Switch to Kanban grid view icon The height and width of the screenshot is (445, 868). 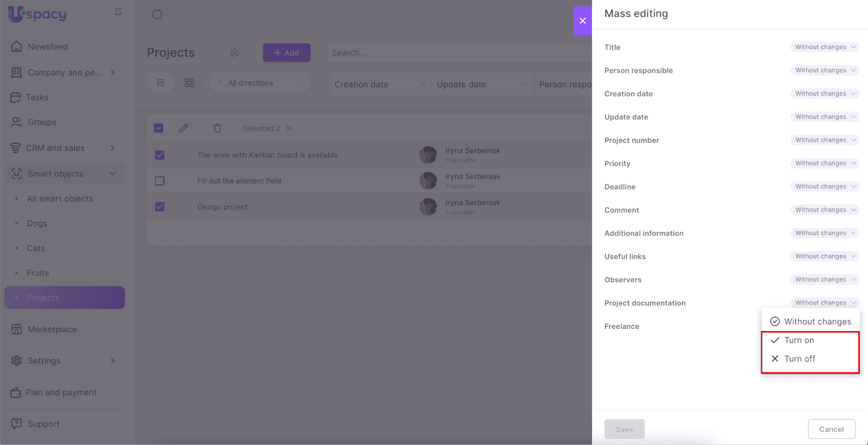point(189,83)
